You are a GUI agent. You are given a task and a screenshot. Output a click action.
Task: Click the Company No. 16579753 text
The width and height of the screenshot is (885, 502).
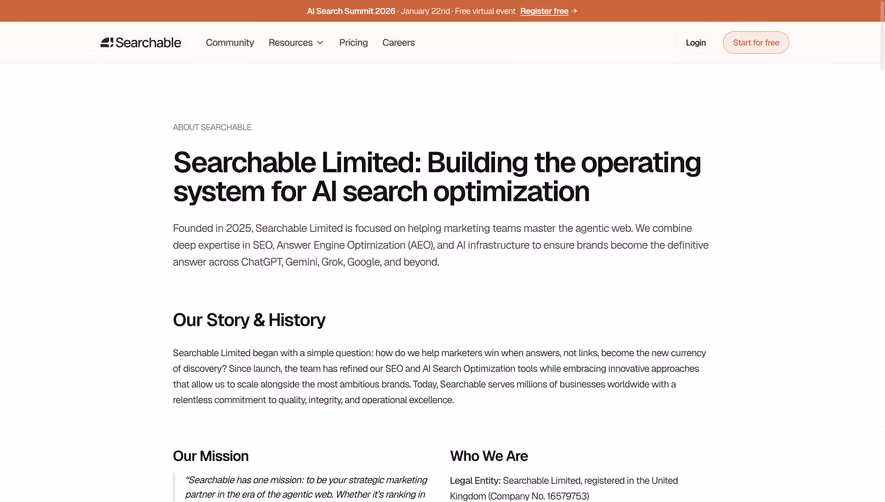click(538, 496)
